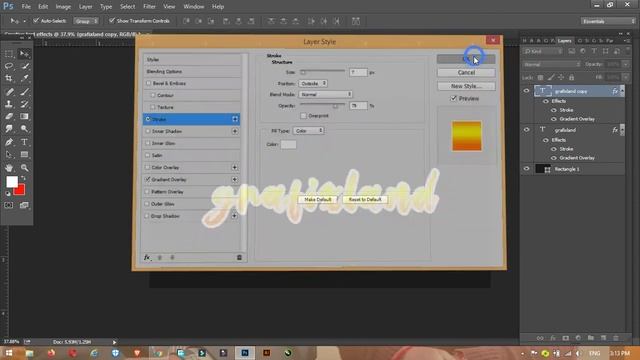Viewport: 640px width, 360px height.
Task: Open the Layer menu
Action: point(85,7)
